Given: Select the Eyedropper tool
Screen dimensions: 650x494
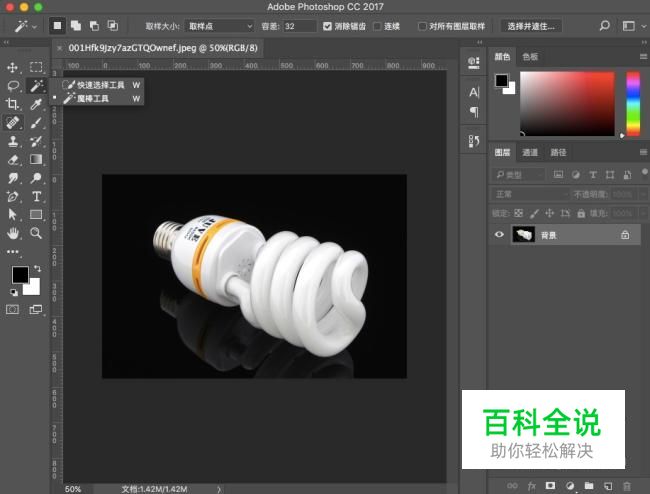Looking at the screenshot, I should 36,104.
